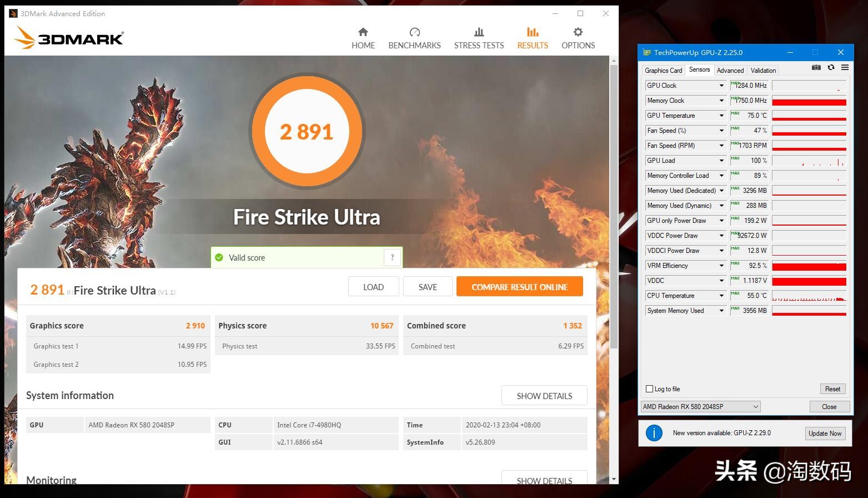868x498 pixels.
Task: Click GPU-Z refresh icon
Action: click(831, 68)
